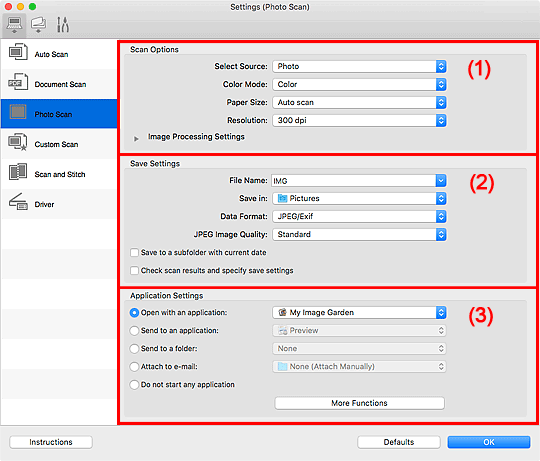Screen dimensions: 540x461
Task: Confirm settings with OK button
Action: (489, 442)
